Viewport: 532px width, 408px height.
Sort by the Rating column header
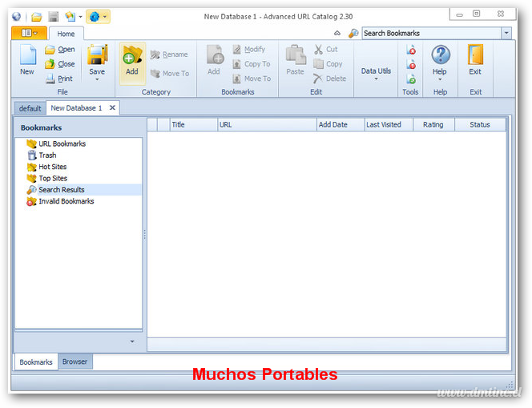(433, 124)
